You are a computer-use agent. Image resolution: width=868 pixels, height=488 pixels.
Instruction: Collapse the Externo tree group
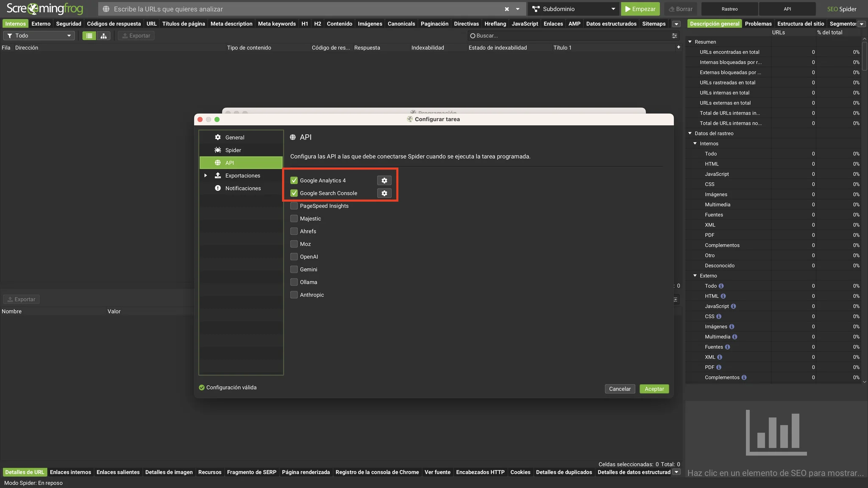click(695, 276)
